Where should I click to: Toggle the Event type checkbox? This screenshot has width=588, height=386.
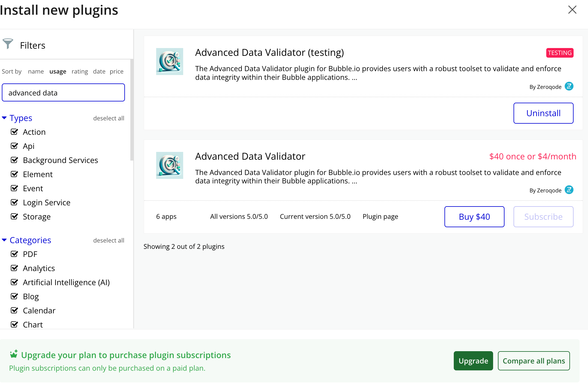click(x=14, y=188)
